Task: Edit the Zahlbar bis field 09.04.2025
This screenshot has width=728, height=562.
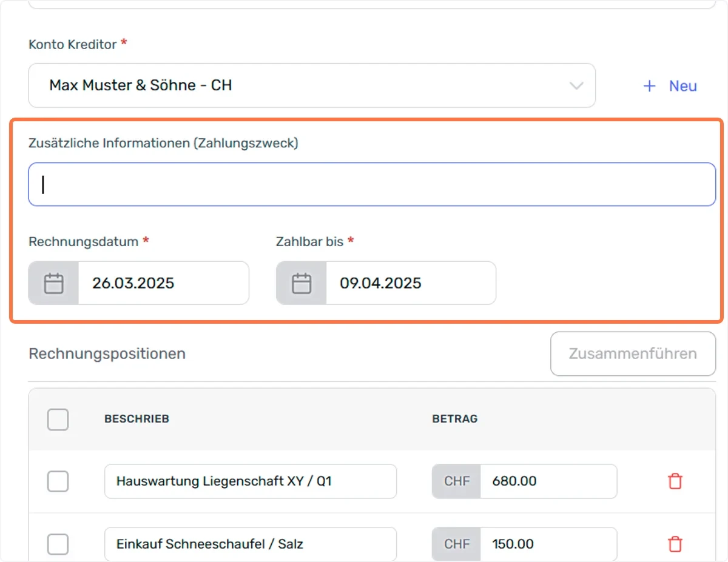Action: [411, 283]
